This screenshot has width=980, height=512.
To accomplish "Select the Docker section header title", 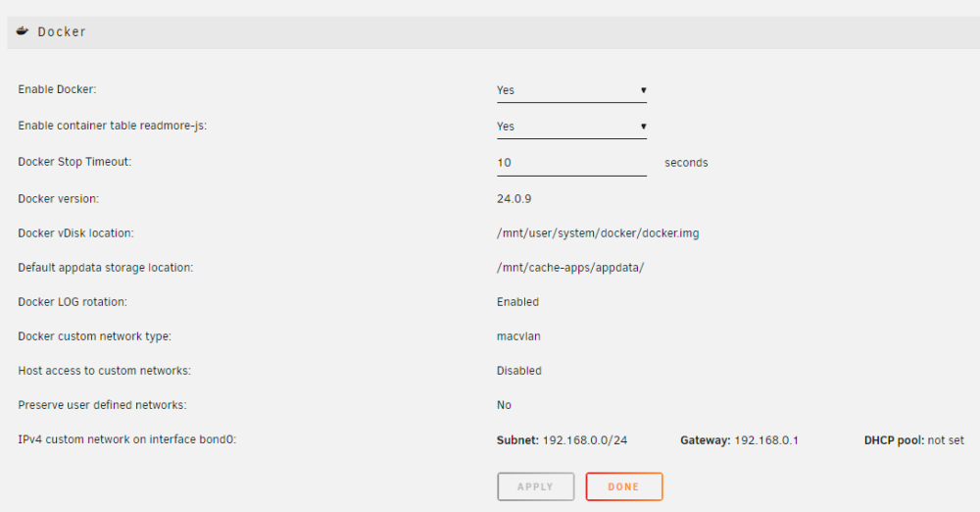I will 61,32.
